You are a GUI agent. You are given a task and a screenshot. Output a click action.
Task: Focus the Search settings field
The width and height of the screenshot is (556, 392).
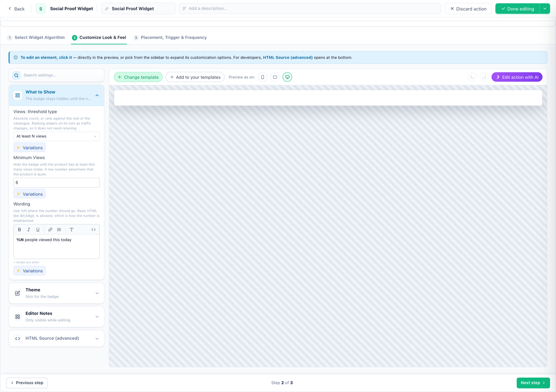pos(57,75)
